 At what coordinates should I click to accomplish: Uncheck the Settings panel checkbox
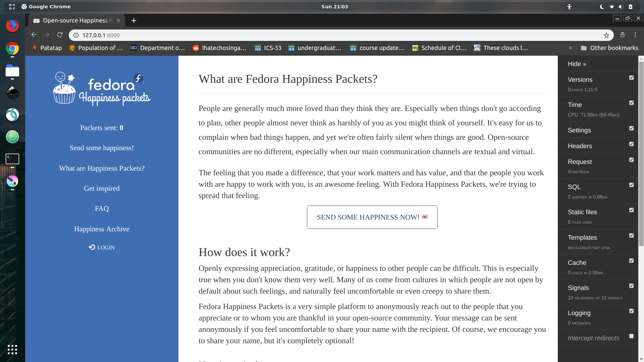pos(632,128)
